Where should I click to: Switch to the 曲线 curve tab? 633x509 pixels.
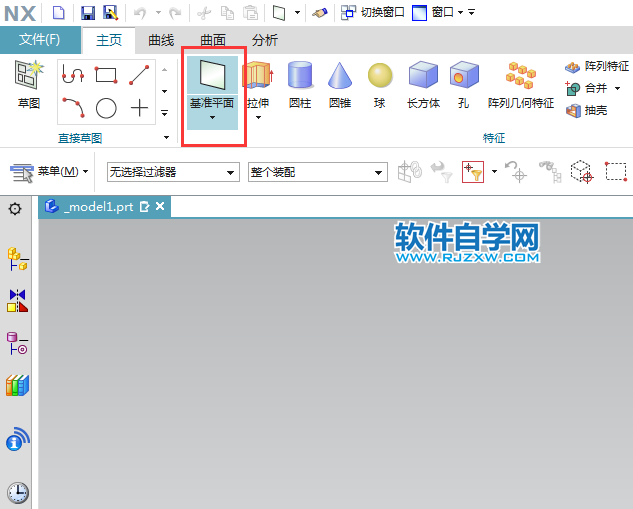pyautogui.click(x=161, y=40)
